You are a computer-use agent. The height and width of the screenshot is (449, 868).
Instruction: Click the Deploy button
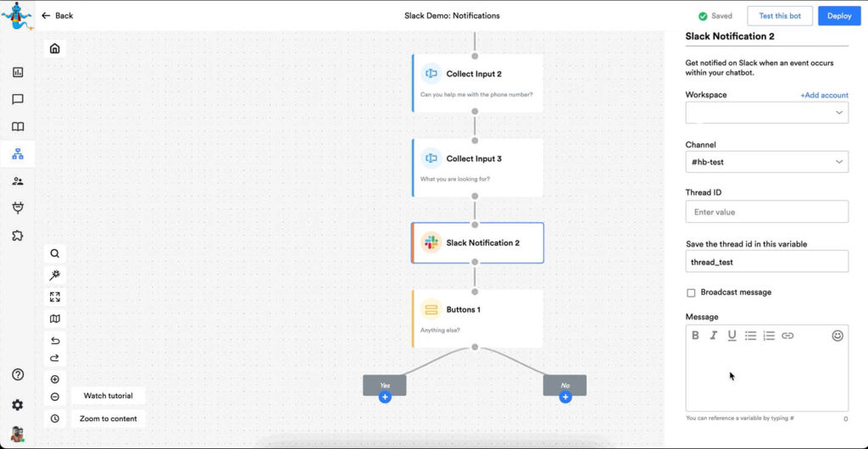838,16
